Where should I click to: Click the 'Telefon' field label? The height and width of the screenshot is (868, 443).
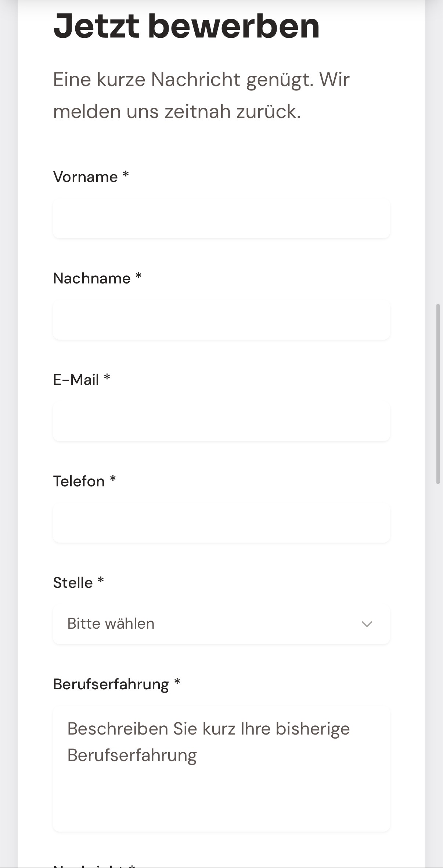pyautogui.click(x=79, y=481)
